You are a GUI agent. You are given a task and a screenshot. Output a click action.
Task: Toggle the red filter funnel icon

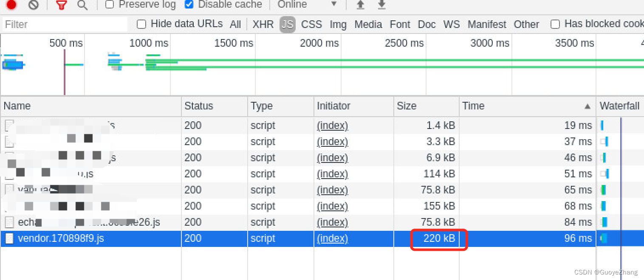tap(62, 5)
